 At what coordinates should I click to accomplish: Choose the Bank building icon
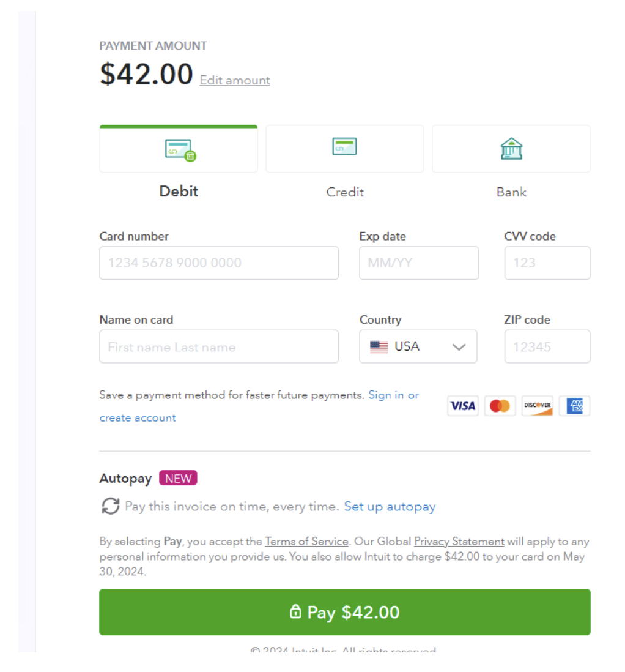511,149
